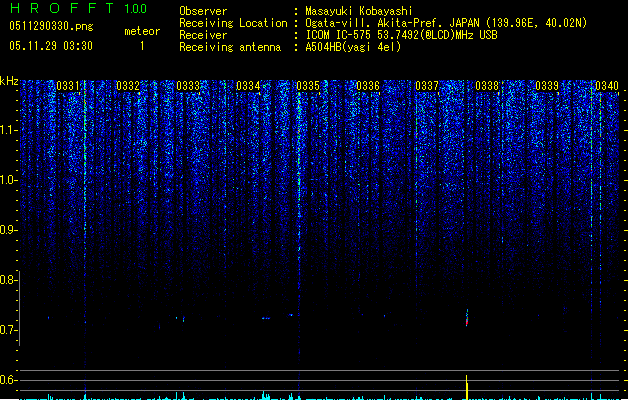Click the 0332 time marker
This screenshot has height=400, width=629.
(128, 86)
